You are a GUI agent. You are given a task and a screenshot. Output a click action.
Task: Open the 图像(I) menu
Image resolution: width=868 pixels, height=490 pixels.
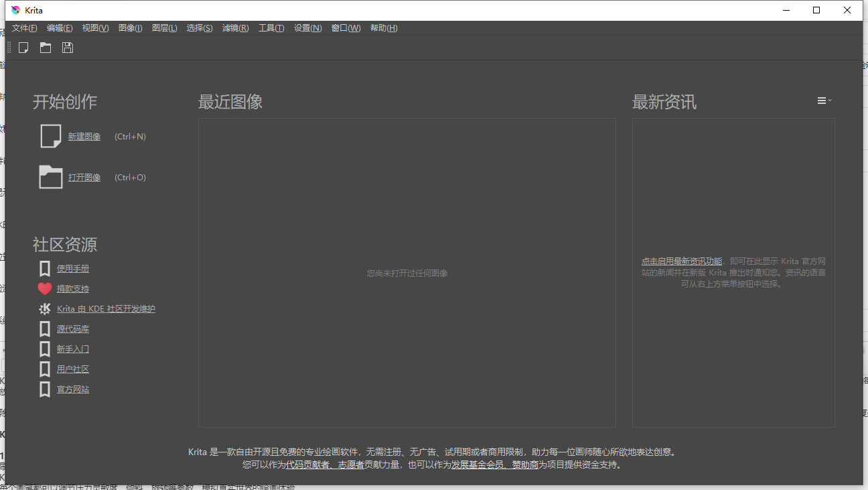(x=131, y=28)
